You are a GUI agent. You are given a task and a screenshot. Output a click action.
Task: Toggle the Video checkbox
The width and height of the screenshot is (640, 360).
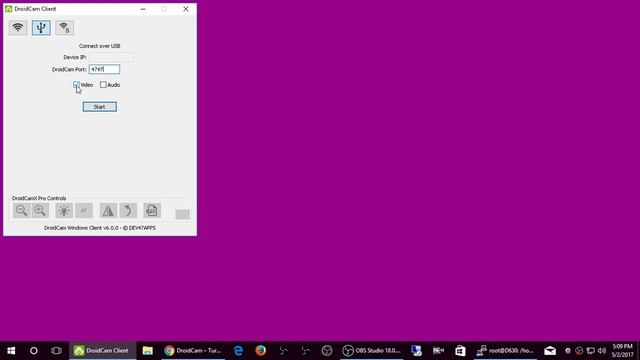point(76,84)
